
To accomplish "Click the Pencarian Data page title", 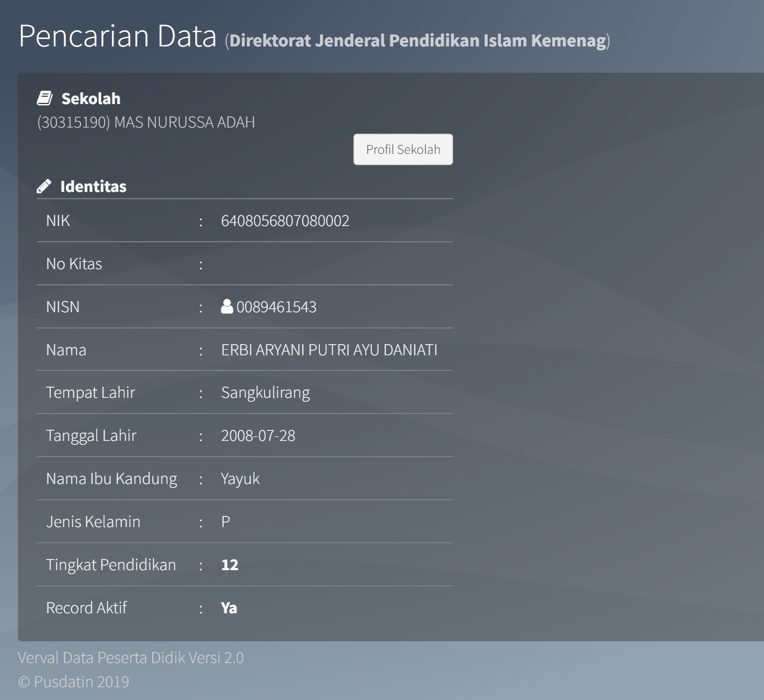I will click(x=117, y=36).
